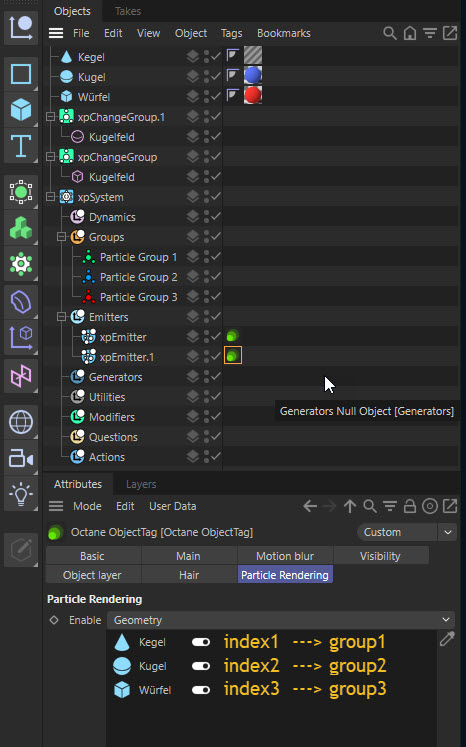Toggle visibility dots for Particle Group 1

[x=206, y=256]
